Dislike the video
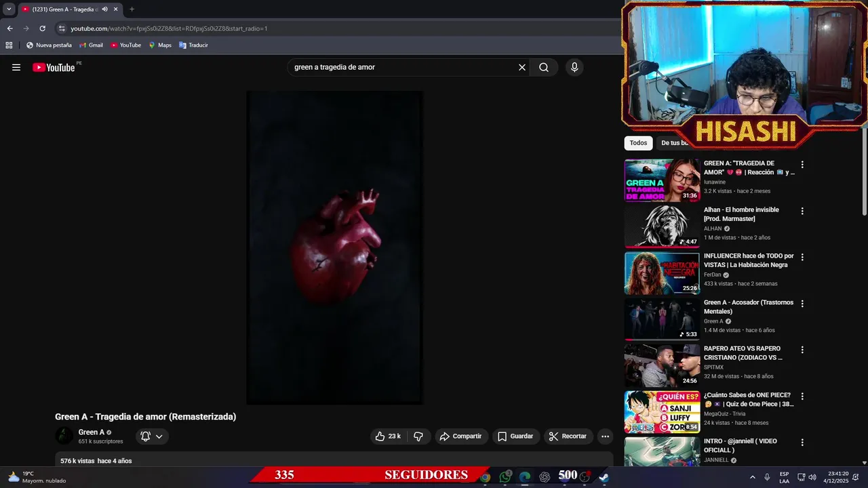 418,436
